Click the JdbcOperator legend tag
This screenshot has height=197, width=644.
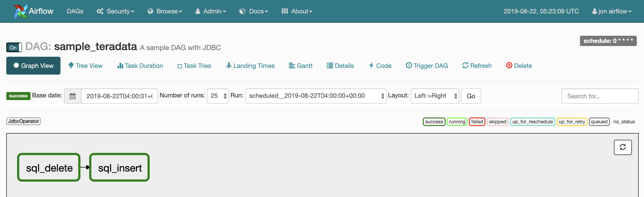coord(24,121)
